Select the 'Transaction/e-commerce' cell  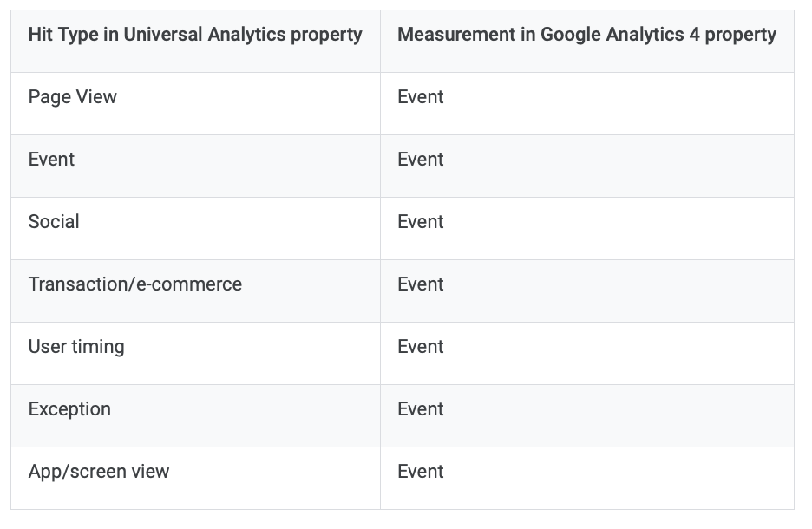(x=195, y=291)
